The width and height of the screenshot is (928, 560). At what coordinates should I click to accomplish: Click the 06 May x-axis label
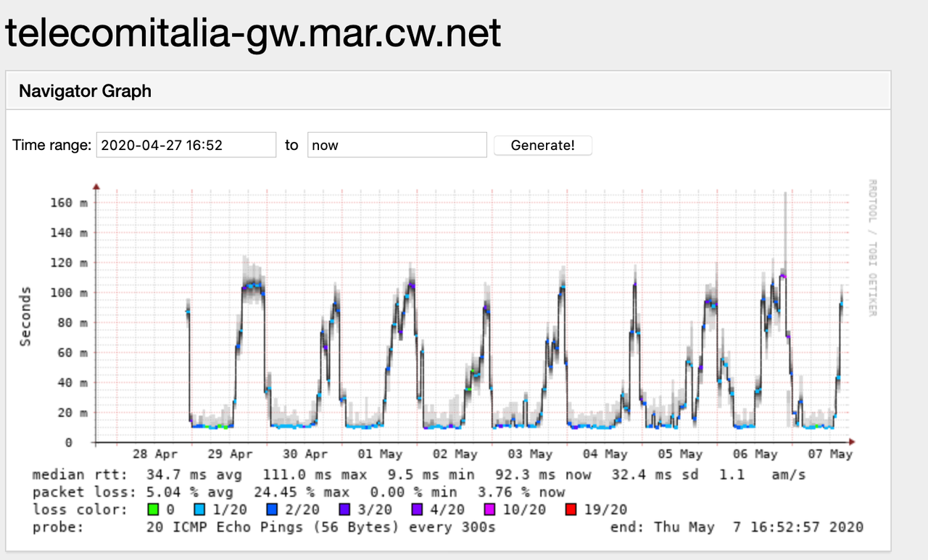click(756, 454)
